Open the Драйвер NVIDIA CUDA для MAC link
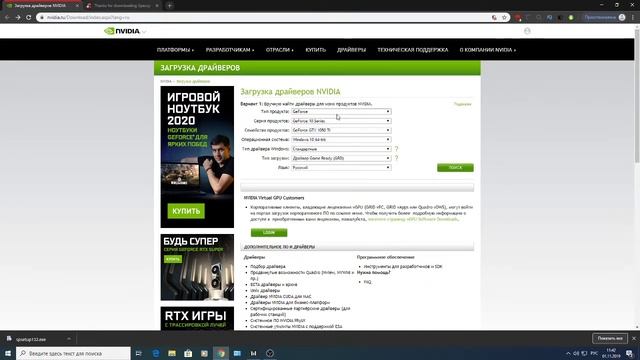The height and width of the screenshot is (360, 640). [x=280, y=296]
